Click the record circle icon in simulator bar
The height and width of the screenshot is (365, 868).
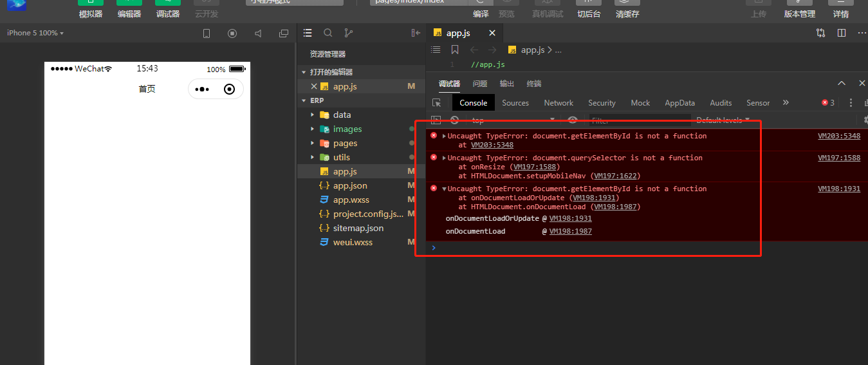pyautogui.click(x=232, y=33)
